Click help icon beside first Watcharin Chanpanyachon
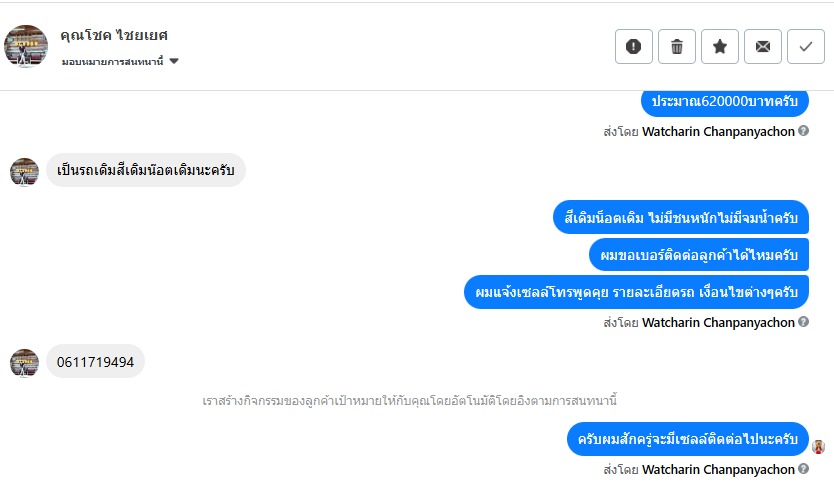The height and width of the screenshot is (500, 834). [x=804, y=131]
